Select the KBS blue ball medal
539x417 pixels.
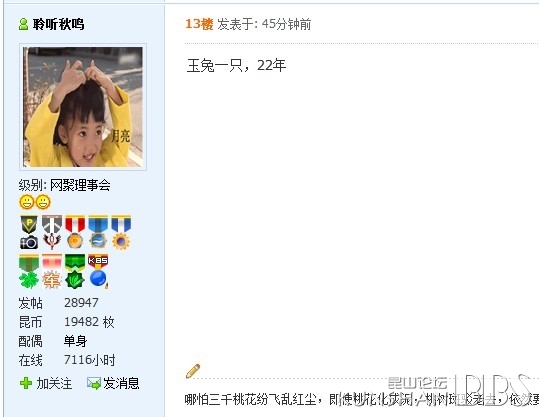(x=98, y=271)
